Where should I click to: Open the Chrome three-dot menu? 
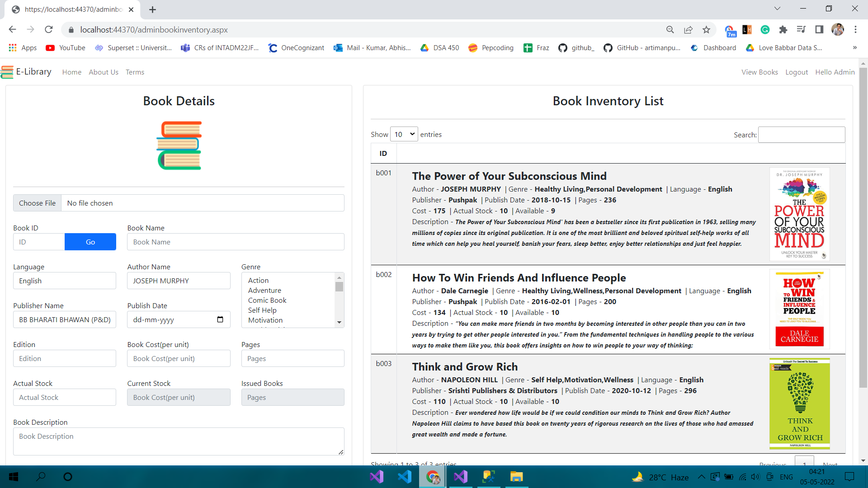tap(855, 30)
